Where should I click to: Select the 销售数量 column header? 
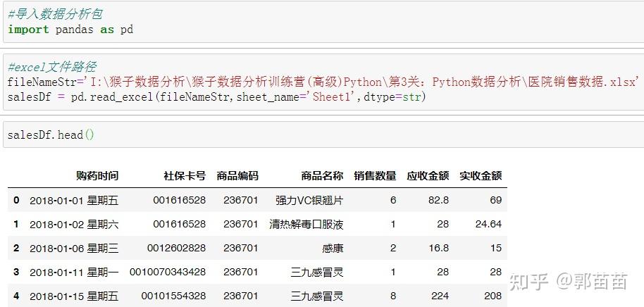click(x=375, y=176)
